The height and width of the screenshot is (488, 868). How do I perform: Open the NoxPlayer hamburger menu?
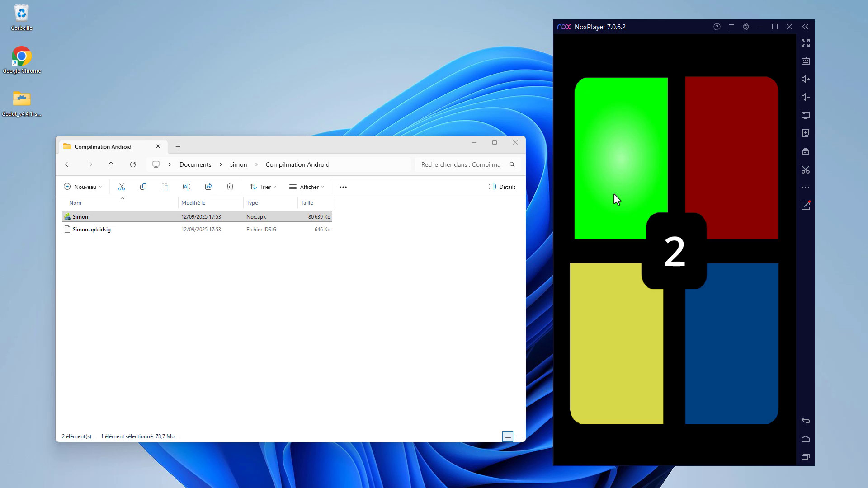[x=731, y=27]
